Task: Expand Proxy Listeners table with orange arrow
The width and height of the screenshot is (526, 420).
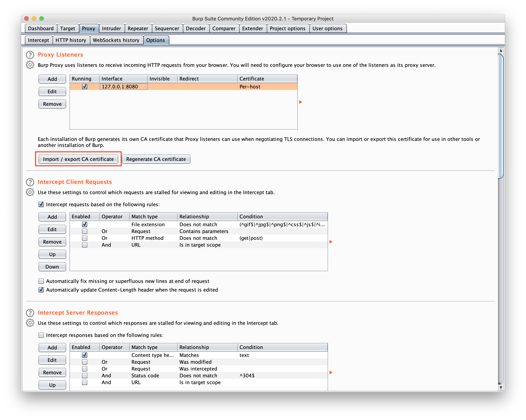Action: coord(301,102)
